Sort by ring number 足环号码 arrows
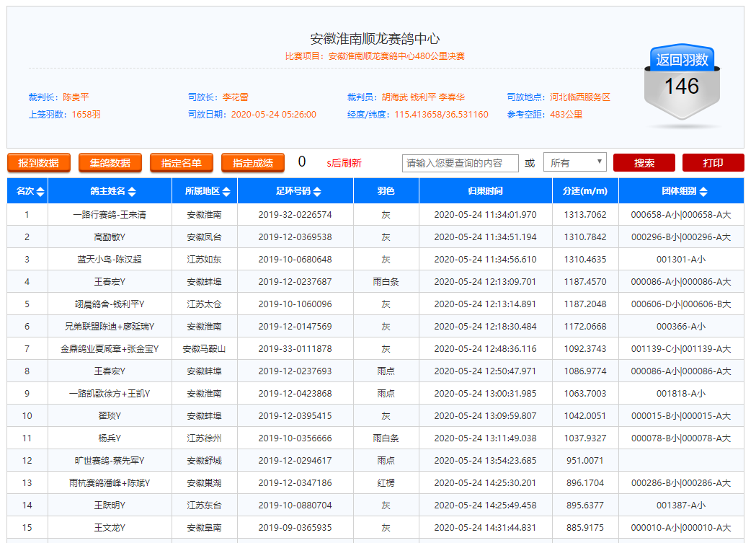This screenshot has height=543, width=756. (x=317, y=192)
